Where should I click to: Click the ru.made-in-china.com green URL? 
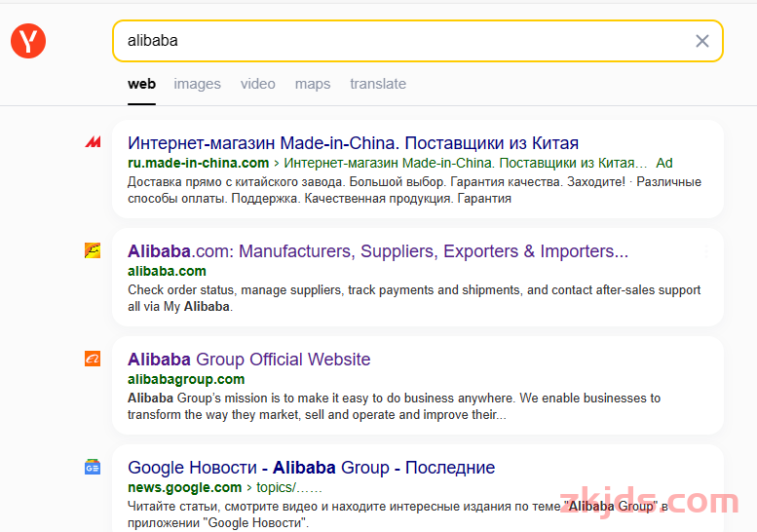coord(198,163)
